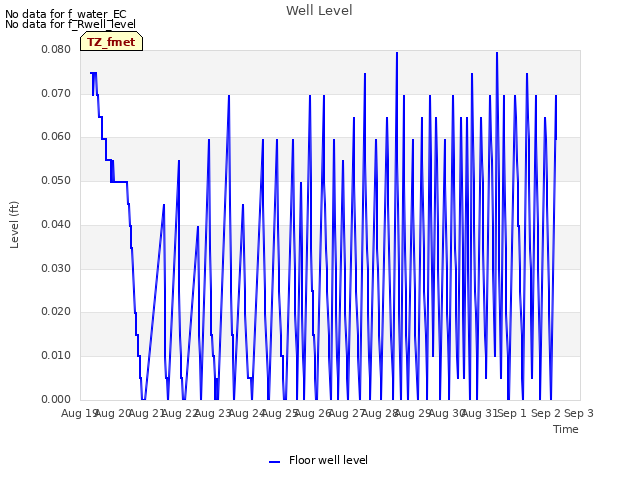Click the 0.080 peak near Aug 31
640x480 pixels.
point(497,53)
